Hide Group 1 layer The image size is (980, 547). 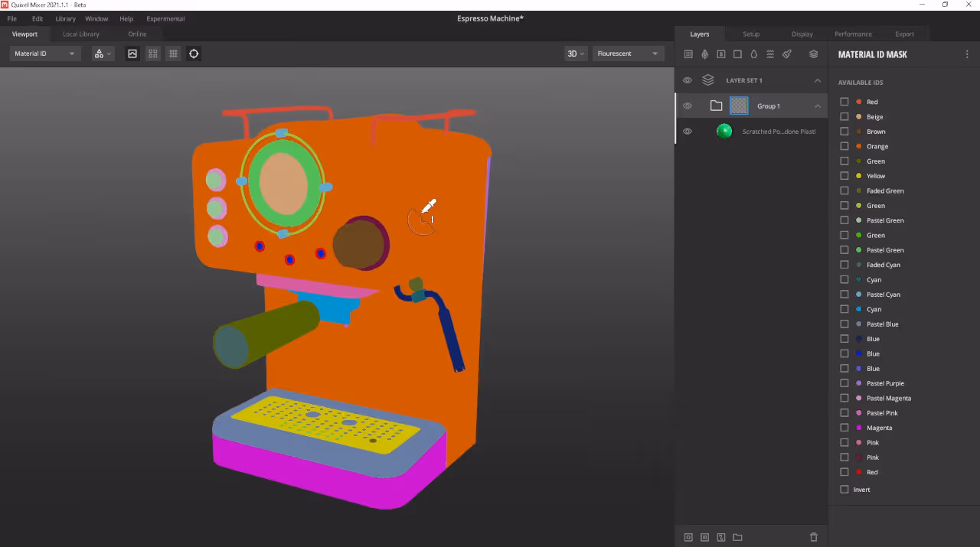click(687, 106)
